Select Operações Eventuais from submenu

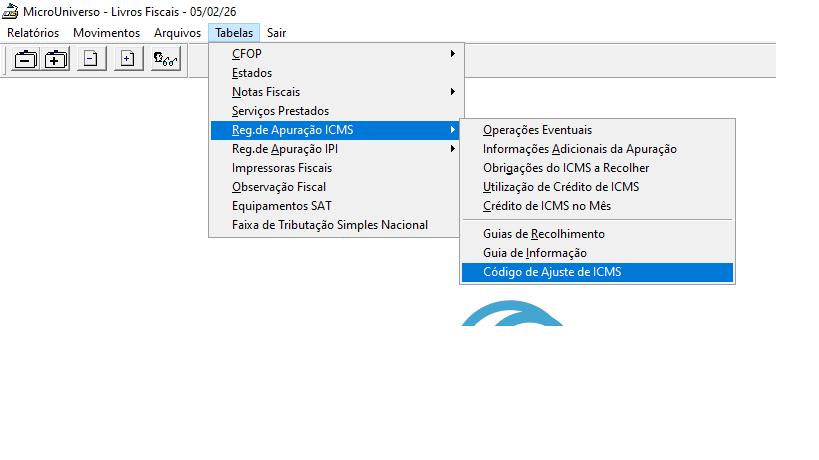coord(537,130)
